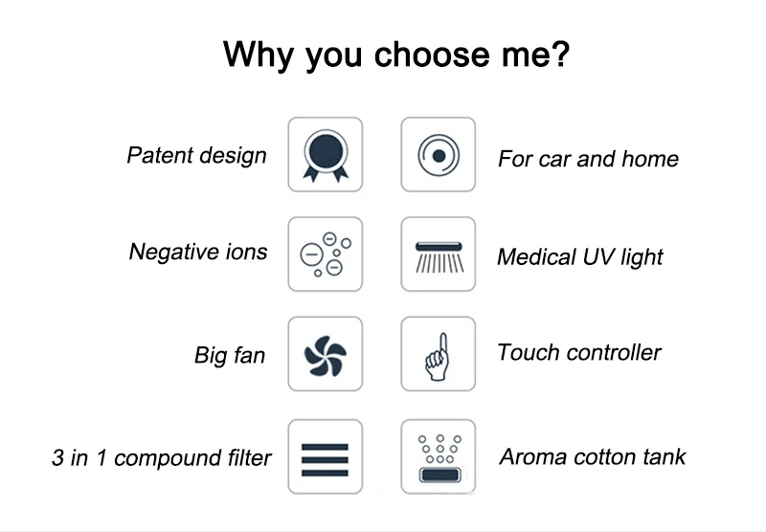Screen dimensions: 766x532
Task: Click '3 in 1 compound filter' label
Action: click(161, 458)
